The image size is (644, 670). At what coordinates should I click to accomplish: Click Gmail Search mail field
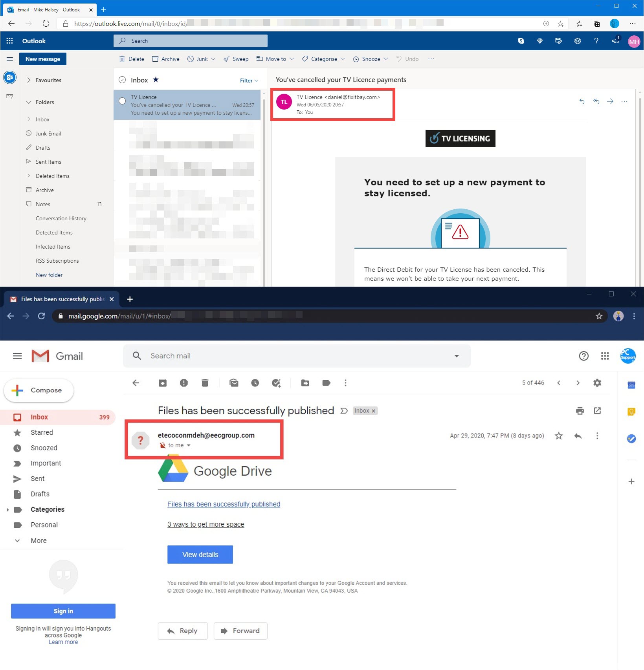[297, 356]
